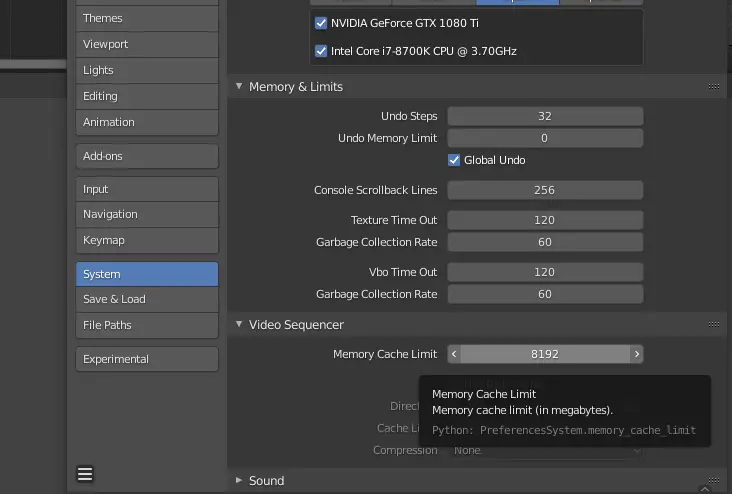
Task: Grab the Memory & Limits panel drag handle
Action: click(713, 86)
